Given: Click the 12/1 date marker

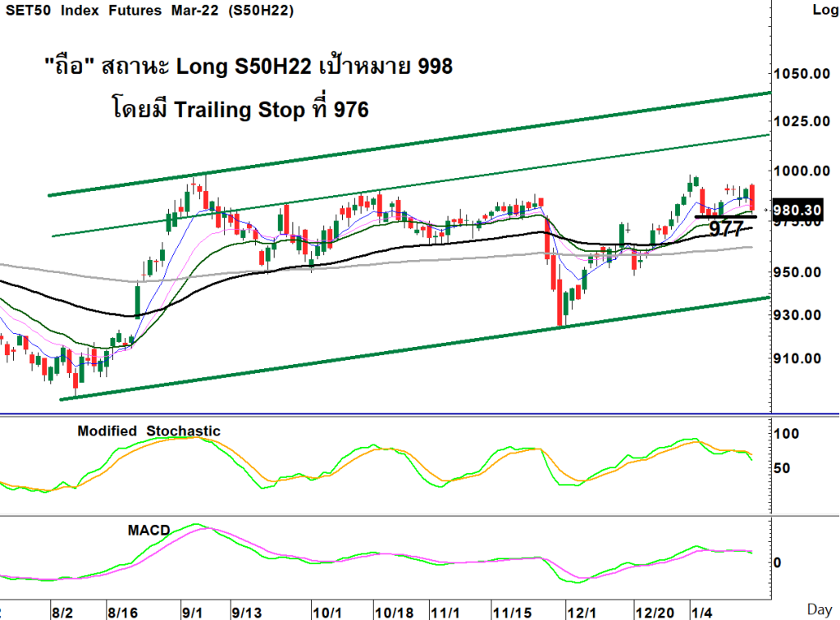Looking at the screenshot, I should [582, 613].
